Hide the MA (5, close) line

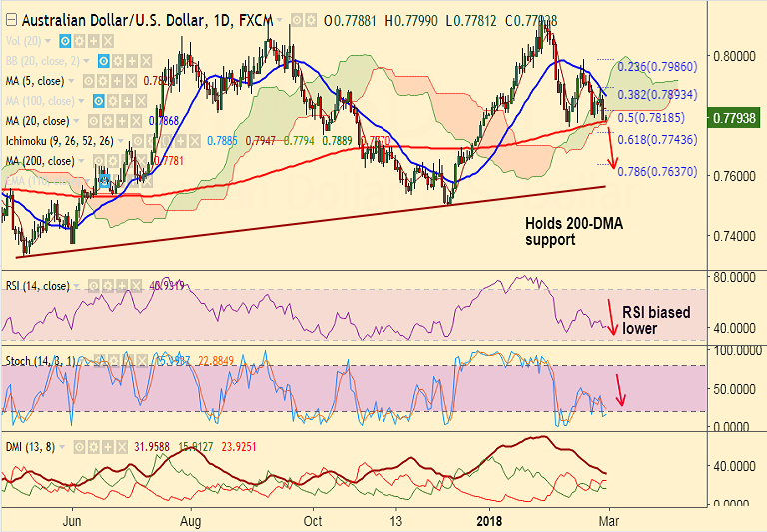pyautogui.click(x=89, y=81)
